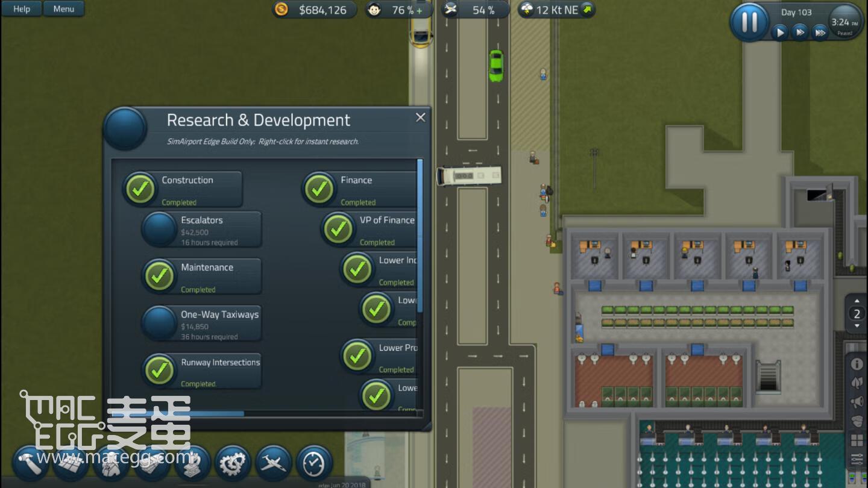This screenshot has height=488, width=868.
Task: Click the aircraft on-time percentage icon
Action: pos(450,10)
